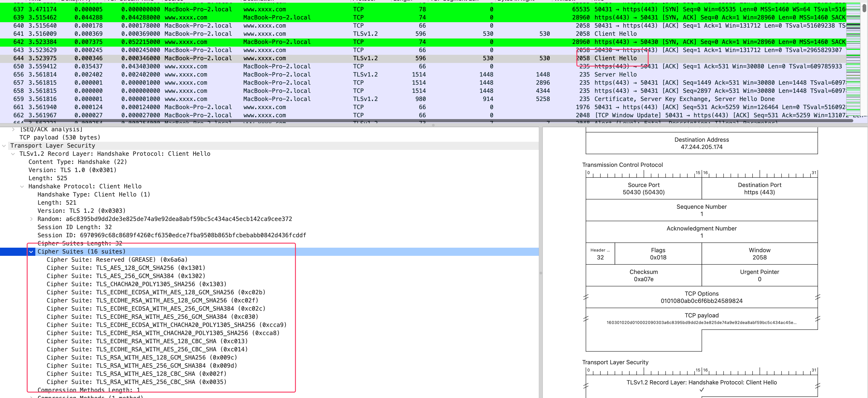Collapse the Cipher Suites (16 suites) chevron
Viewport: 868px width, 398px height.
coord(31,252)
